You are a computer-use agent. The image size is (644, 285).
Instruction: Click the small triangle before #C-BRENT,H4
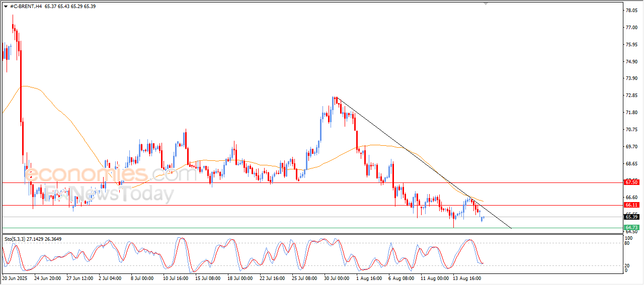click(6, 6)
